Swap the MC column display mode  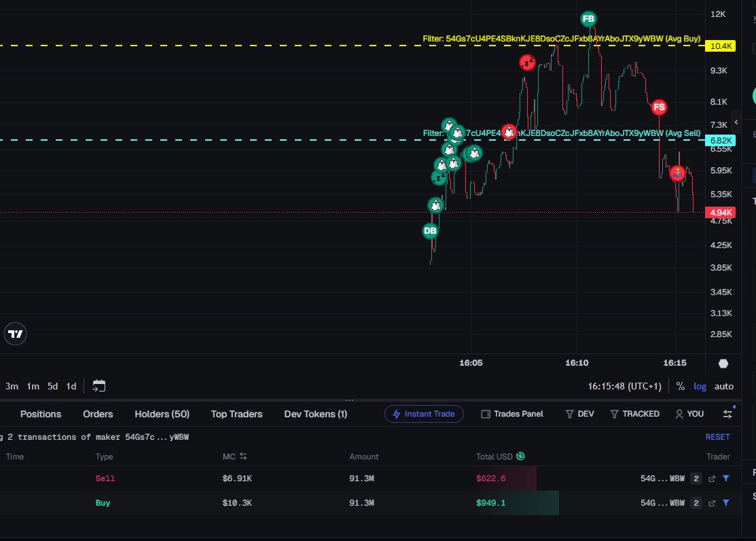[x=243, y=456]
